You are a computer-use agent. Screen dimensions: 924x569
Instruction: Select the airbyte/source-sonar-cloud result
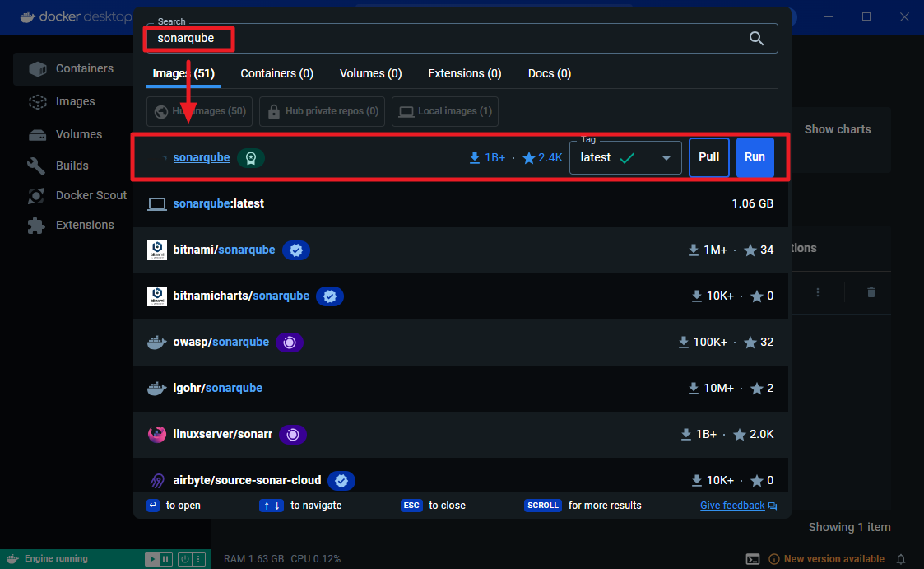(461, 475)
